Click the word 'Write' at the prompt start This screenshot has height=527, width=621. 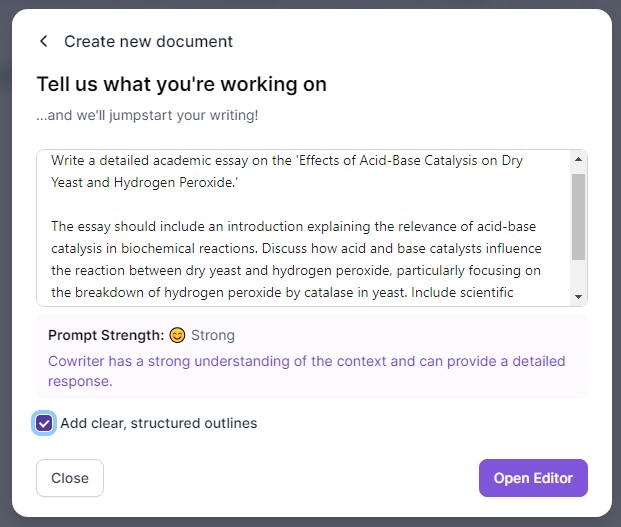pyautogui.click(x=68, y=160)
